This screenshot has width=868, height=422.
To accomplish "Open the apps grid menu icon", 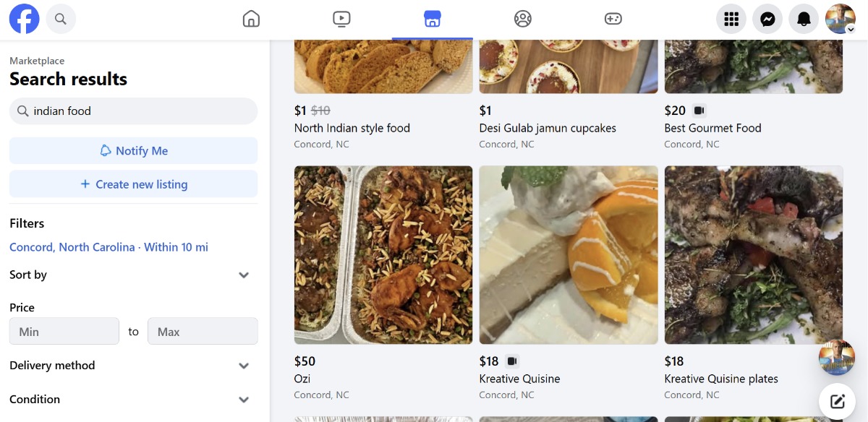I will 731,20.
